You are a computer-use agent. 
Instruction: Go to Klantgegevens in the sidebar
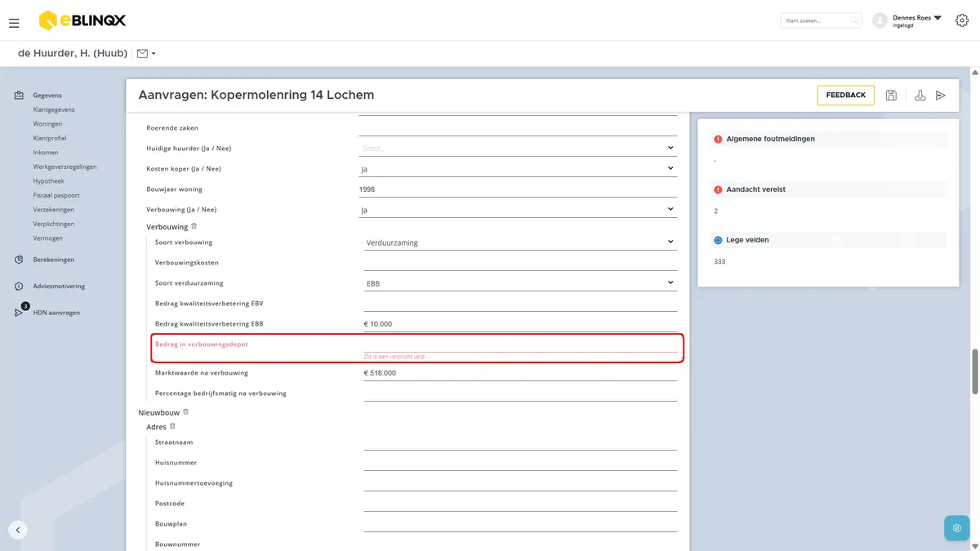pyautogui.click(x=54, y=109)
